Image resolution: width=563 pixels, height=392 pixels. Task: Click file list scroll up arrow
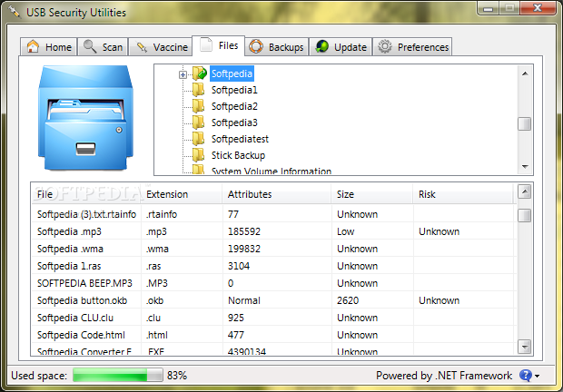pos(525,191)
